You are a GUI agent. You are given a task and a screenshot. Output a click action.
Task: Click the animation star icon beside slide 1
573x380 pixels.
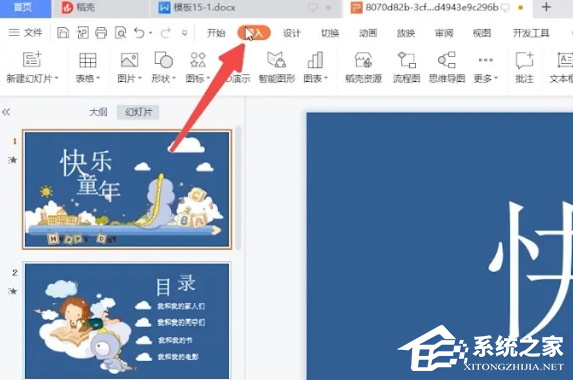coord(13,160)
